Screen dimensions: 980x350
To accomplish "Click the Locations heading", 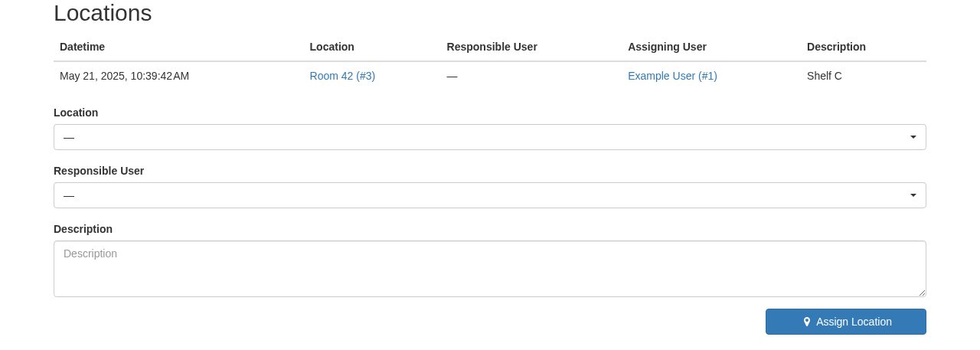I will point(103,13).
